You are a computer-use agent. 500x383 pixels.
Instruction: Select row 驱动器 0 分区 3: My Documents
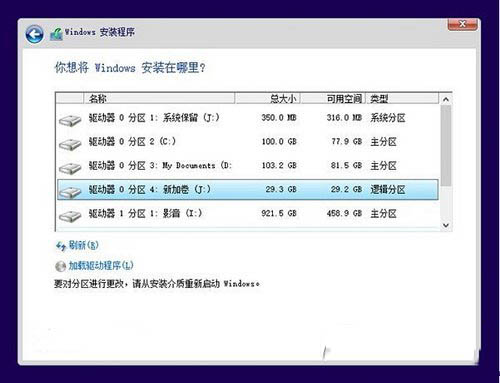(248, 166)
